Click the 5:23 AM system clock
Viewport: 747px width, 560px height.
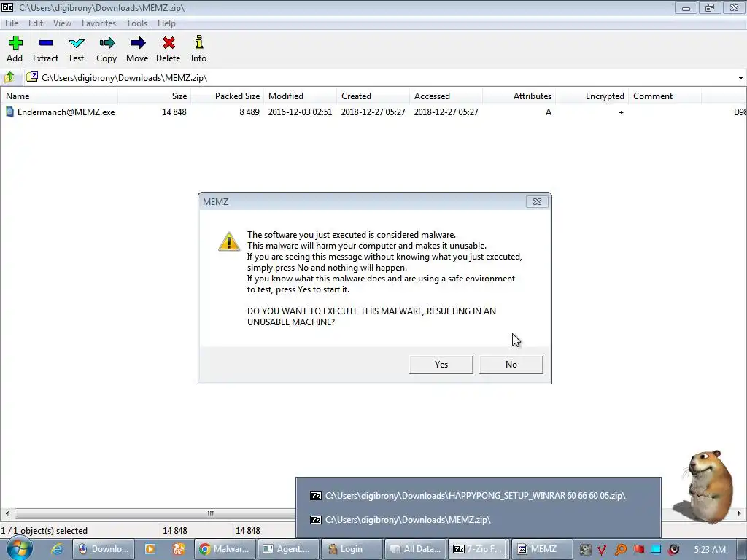(710, 550)
